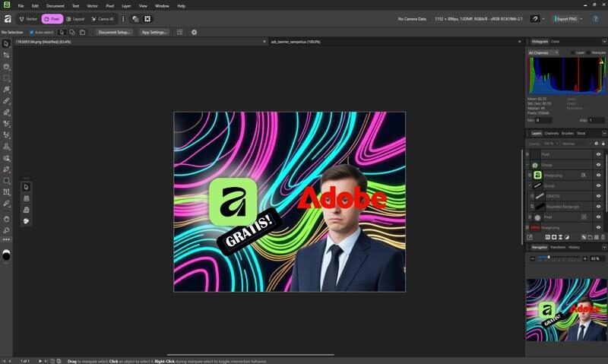Select the Move tool in left toolbar

pyautogui.click(x=6, y=44)
